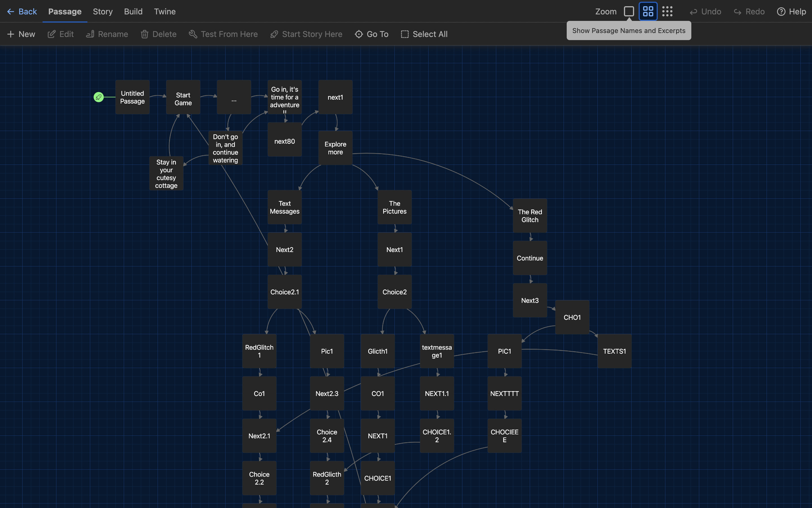Screen dimensions: 812x508
Task: Select the Glicth1 passage
Action: [378, 351]
